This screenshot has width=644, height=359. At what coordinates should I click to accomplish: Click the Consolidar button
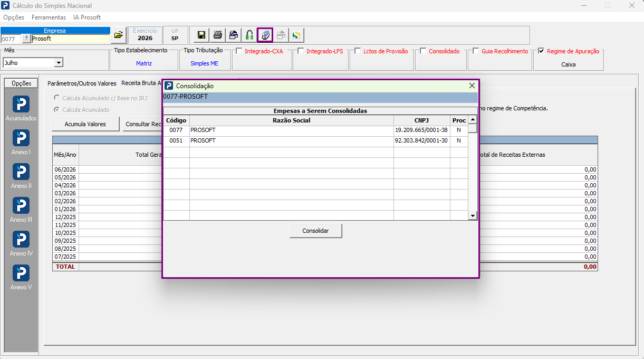(315, 231)
